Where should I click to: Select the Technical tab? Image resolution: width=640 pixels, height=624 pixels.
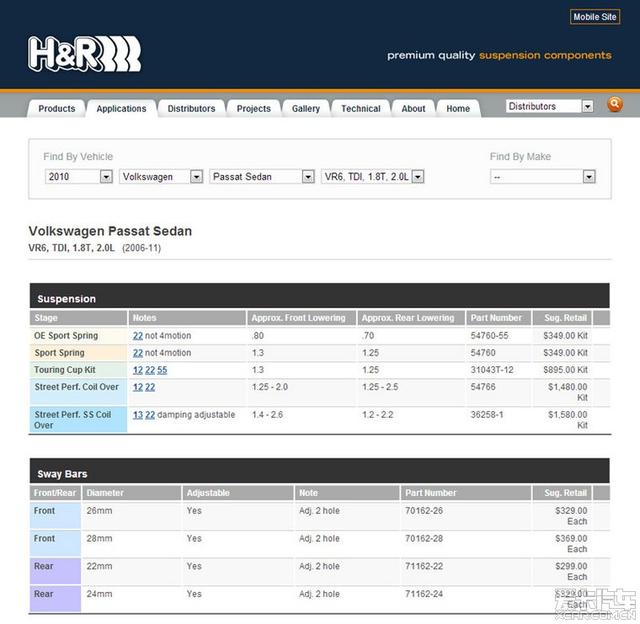pos(361,109)
